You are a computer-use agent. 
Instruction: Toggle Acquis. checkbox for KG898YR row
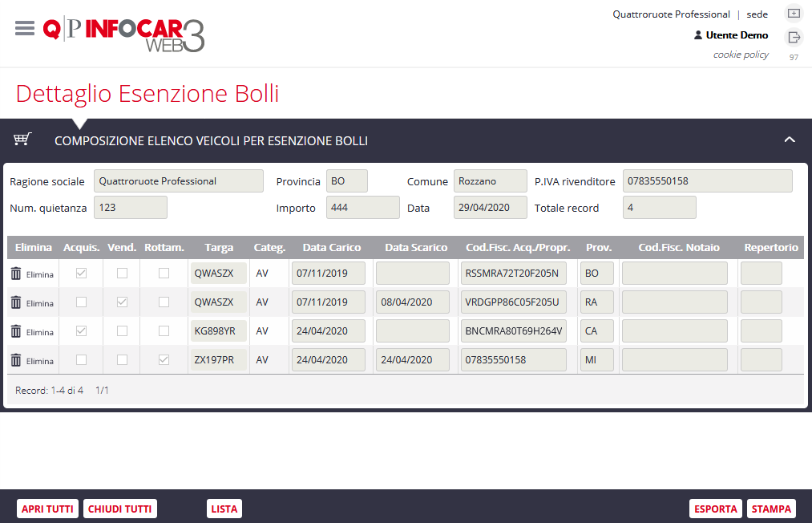click(81, 331)
